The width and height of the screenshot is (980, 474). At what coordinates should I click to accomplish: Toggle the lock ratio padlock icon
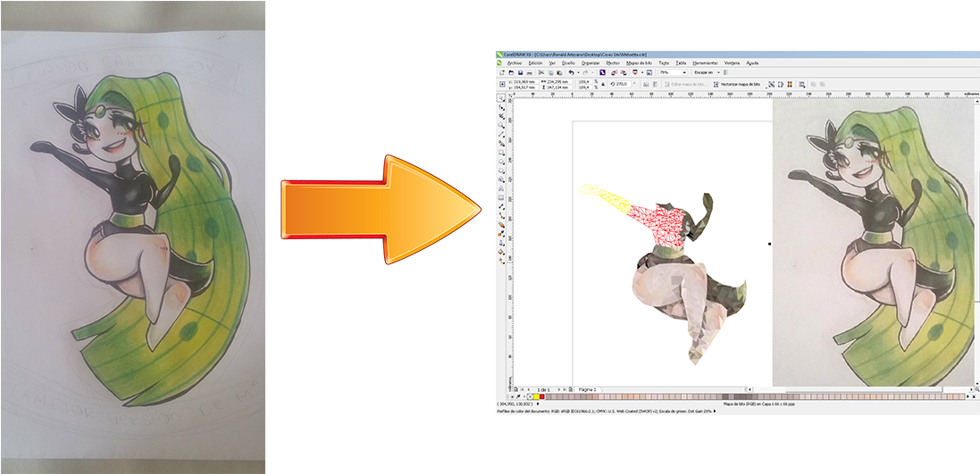pos(604,84)
